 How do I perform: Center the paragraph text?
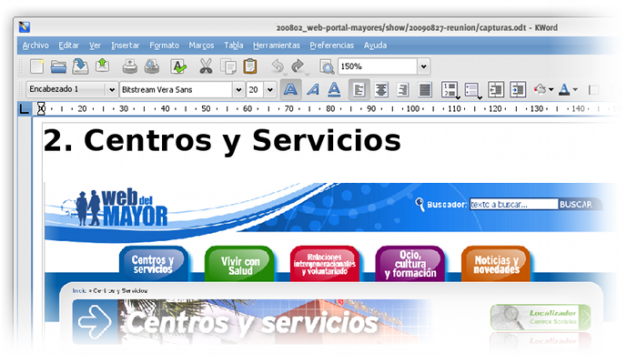click(x=381, y=89)
